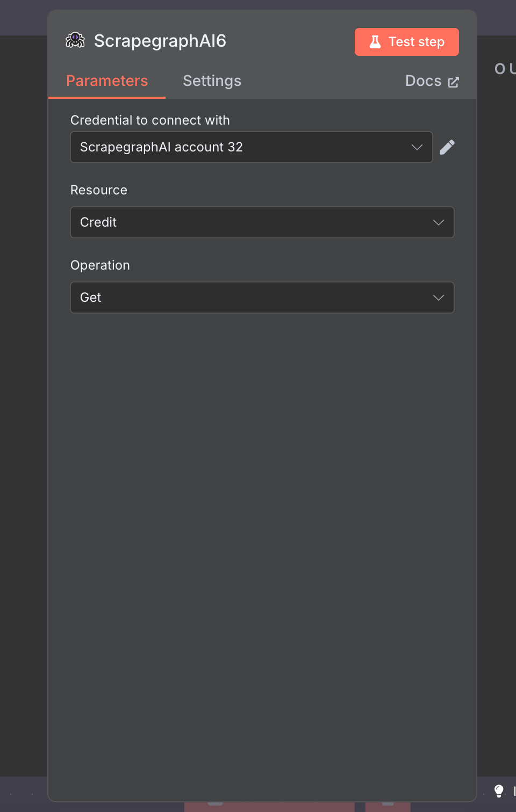Image resolution: width=516 pixels, height=812 pixels.
Task: Switch to the Parameters tab
Action: click(107, 81)
